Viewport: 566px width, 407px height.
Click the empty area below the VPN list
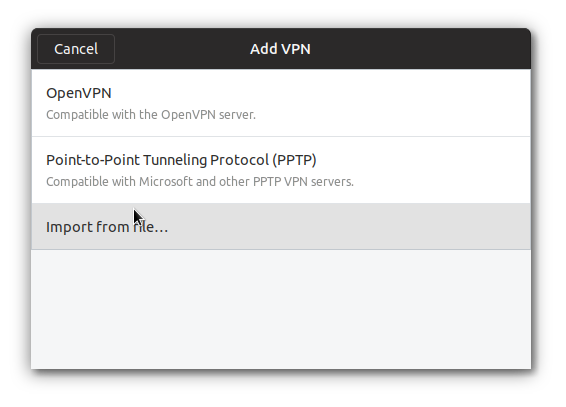coord(281,309)
